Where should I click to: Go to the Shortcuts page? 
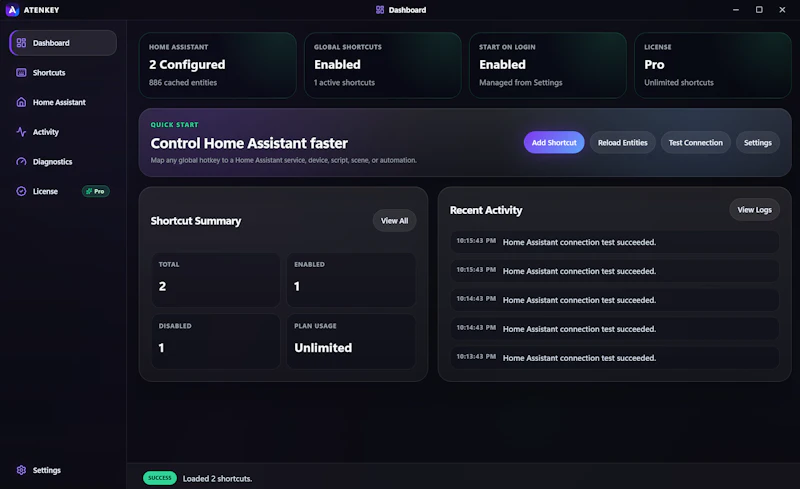pos(63,72)
